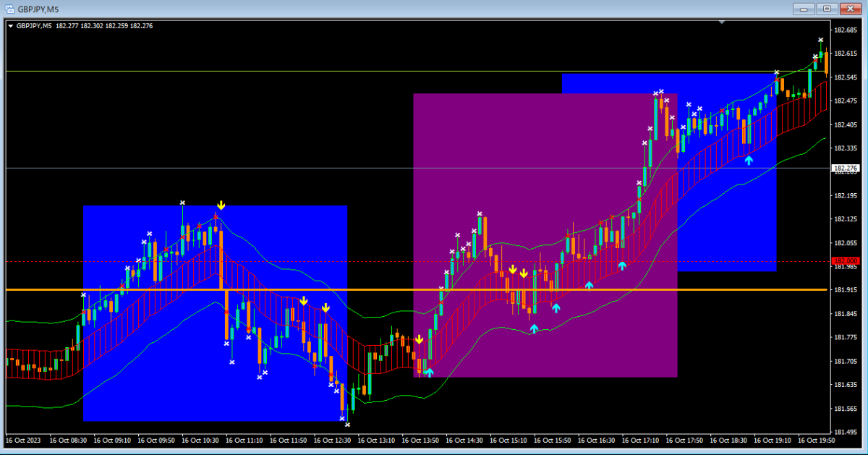The width and height of the screenshot is (868, 455).
Task: Select yellow down arrow just left of purple rectangle
Action: click(x=419, y=339)
